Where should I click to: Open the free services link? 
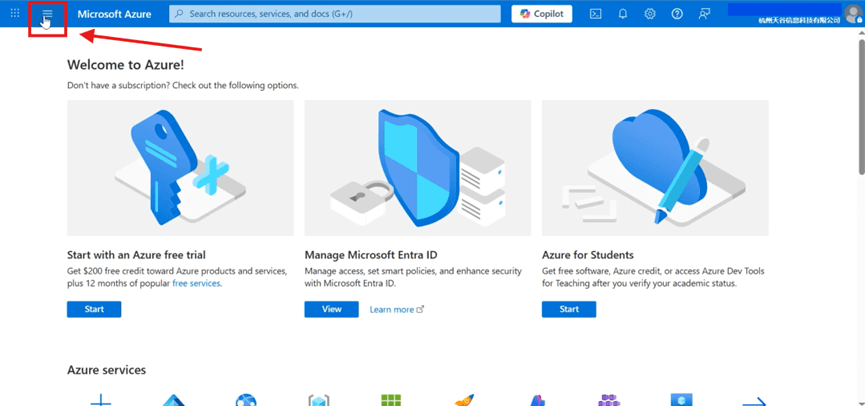pos(196,283)
